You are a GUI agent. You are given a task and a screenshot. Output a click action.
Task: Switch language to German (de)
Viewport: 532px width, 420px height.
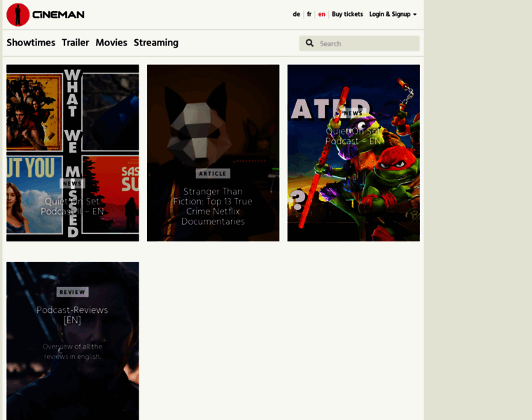point(296,14)
